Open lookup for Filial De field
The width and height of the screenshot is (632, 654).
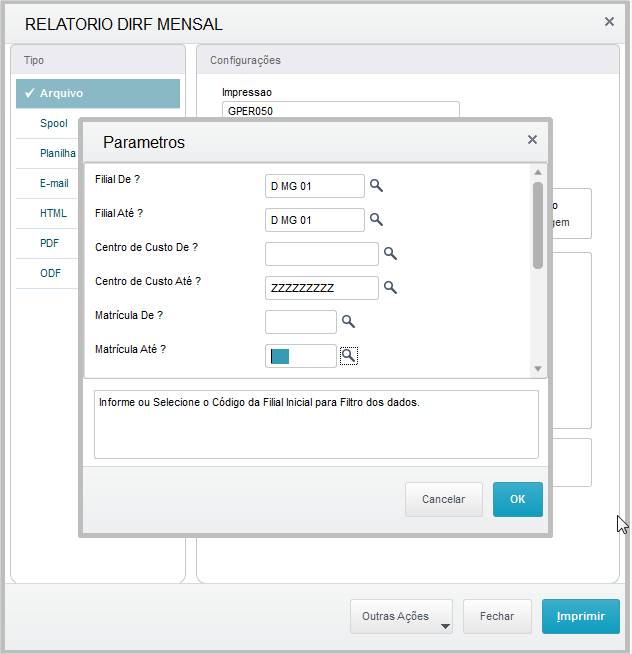click(376, 186)
